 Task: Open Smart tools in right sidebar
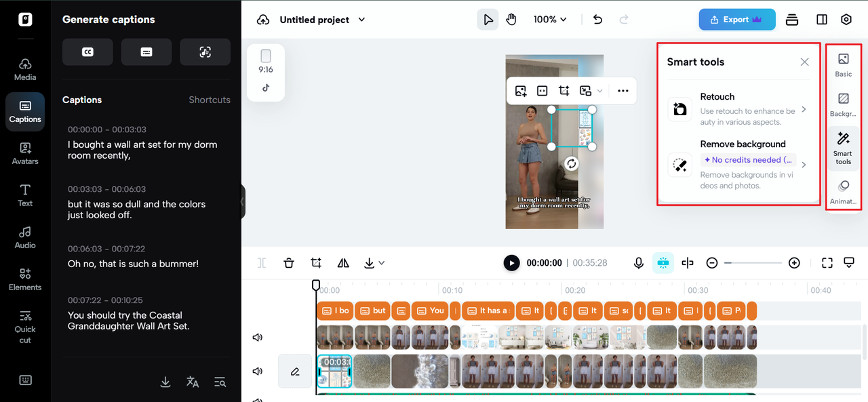pos(843,148)
